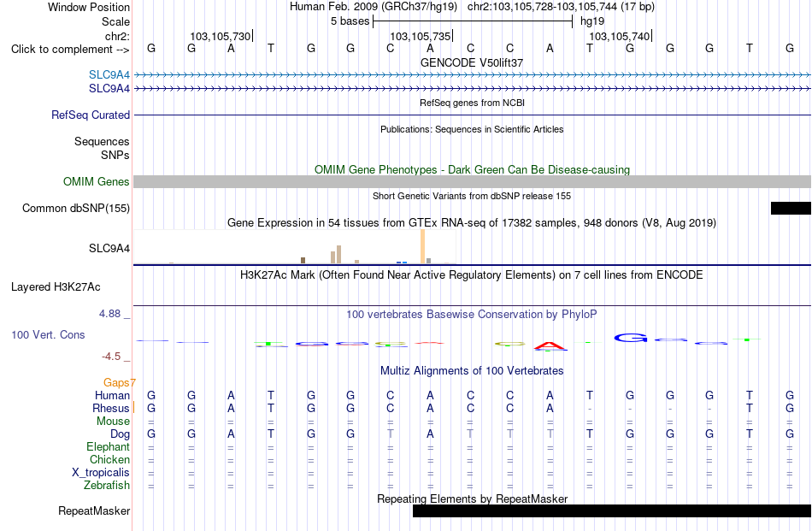The image size is (812, 531).
Task: Click the Publications Sequences track title
Action: click(x=472, y=129)
